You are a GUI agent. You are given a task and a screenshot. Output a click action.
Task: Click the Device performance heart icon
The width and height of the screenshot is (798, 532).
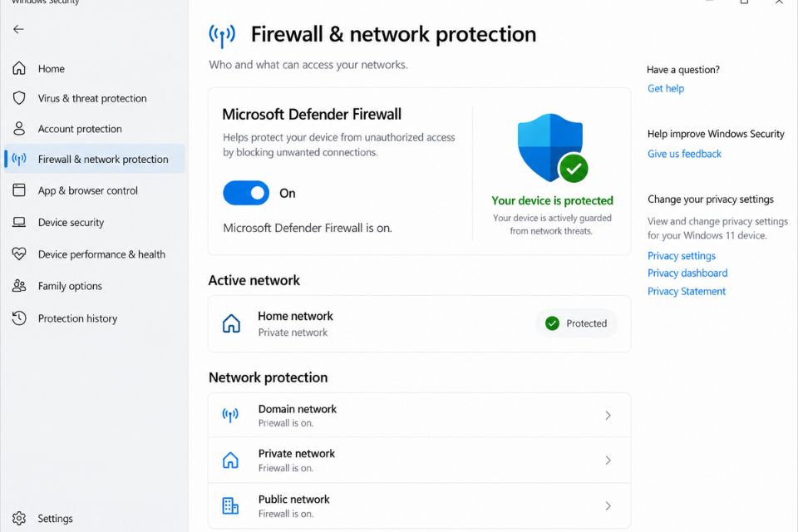19,254
